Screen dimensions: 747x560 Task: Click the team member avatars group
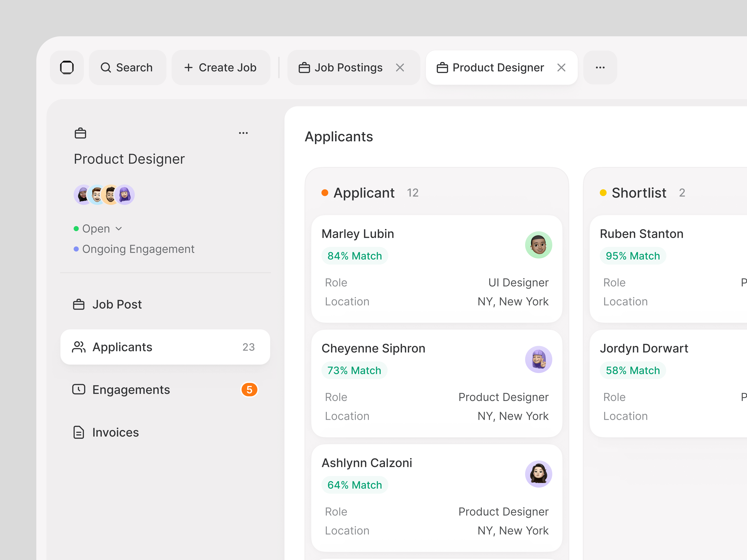(x=104, y=195)
